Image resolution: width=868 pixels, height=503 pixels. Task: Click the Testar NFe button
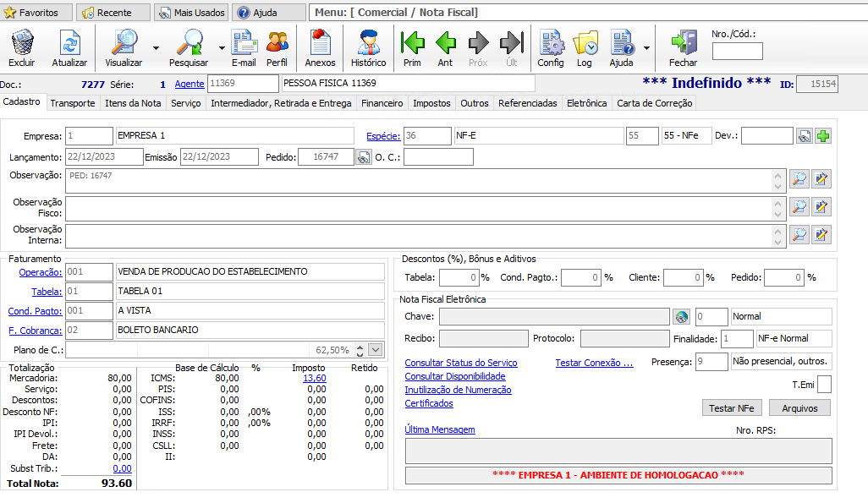point(732,407)
